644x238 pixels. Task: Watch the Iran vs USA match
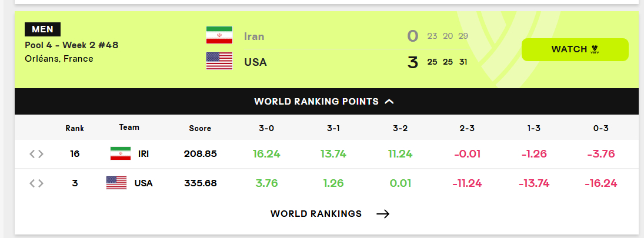pos(575,49)
